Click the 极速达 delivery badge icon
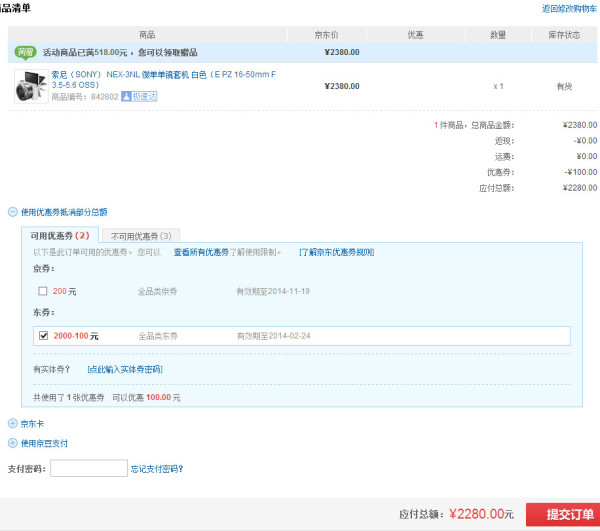The width and height of the screenshot is (600, 531). [x=139, y=96]
